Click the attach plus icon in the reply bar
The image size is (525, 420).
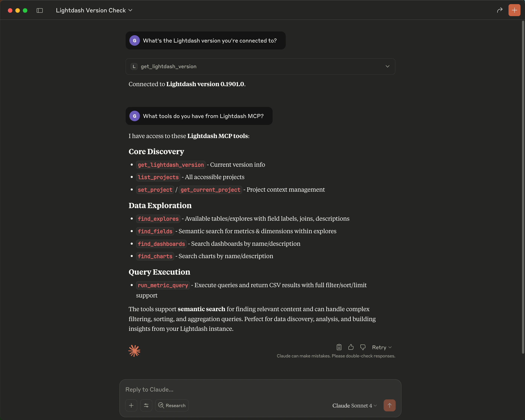pyautogui.click(x=131, y=405)
